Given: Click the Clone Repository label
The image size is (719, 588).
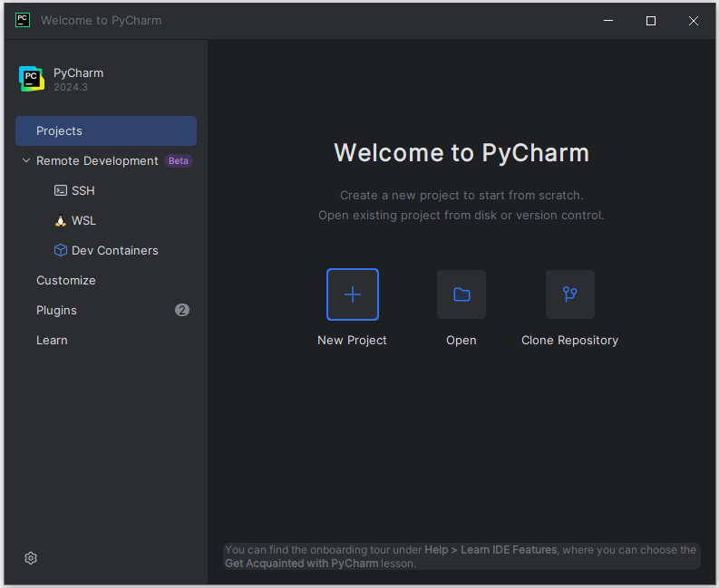Looking at the screenshot, I should [570, 340].
